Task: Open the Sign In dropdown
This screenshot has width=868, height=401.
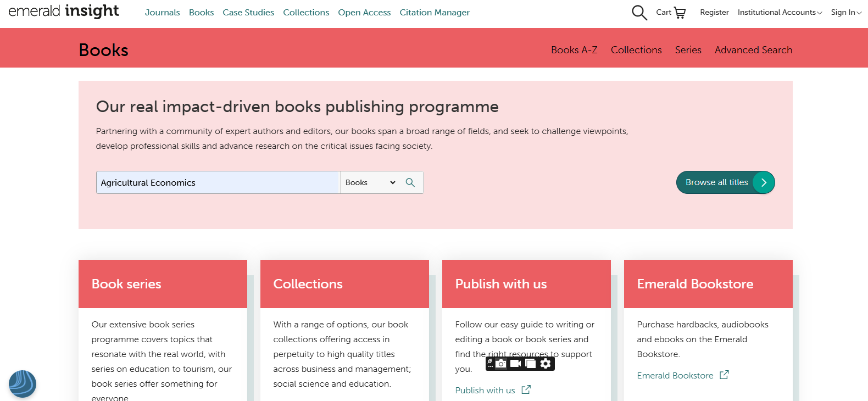Action: click(x=846, y=12)
